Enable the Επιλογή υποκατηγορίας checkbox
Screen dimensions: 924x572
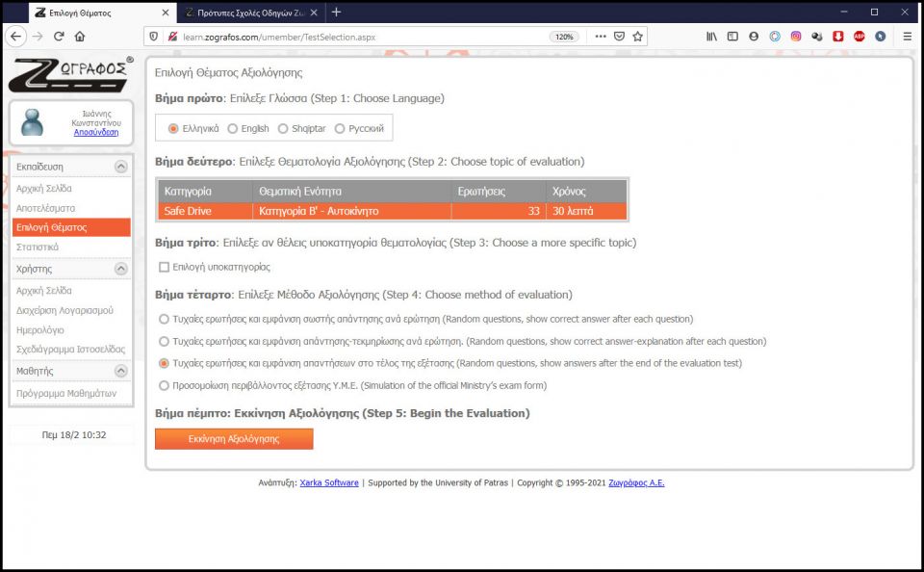point(164,267)
